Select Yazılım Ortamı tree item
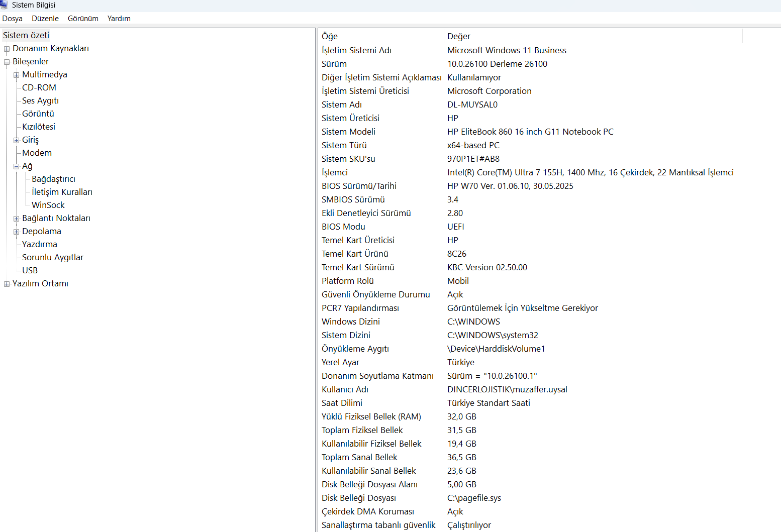 [x=40, y=283]
